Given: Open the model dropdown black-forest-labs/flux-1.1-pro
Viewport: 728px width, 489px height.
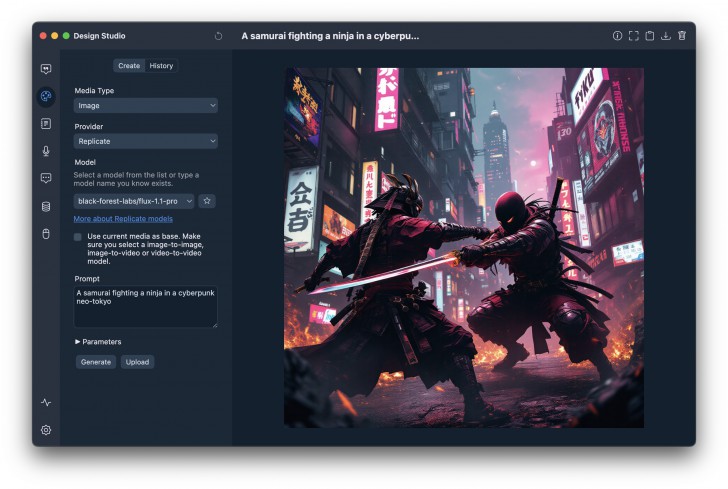Looking at the screenshot, I should tap(134, 201).
